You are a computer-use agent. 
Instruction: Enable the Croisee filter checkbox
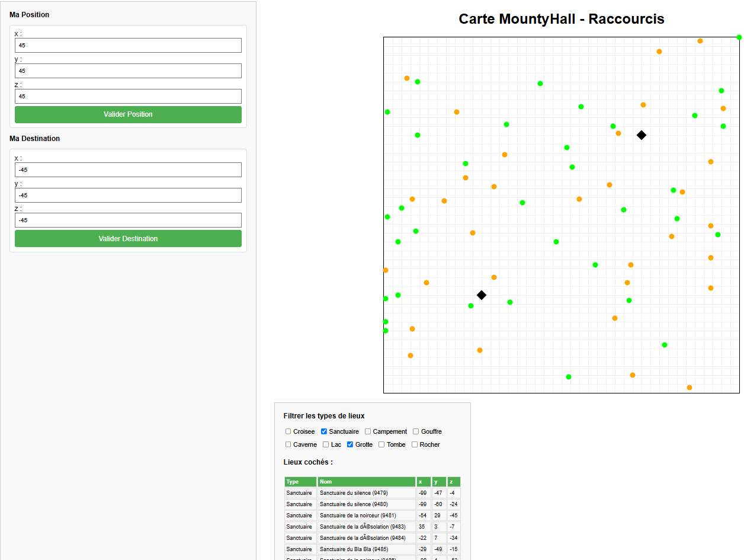coord(288,431)
